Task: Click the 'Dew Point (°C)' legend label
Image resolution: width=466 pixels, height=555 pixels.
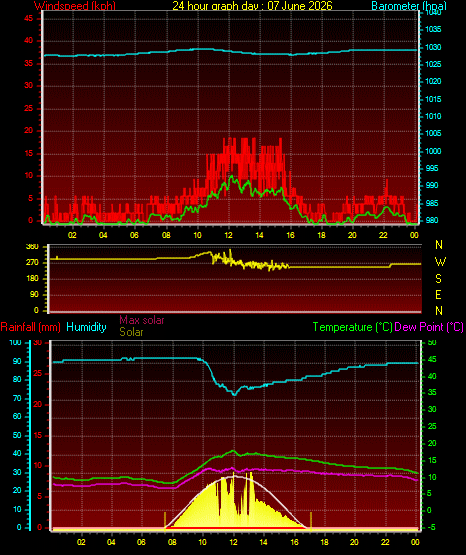Action: (x=429, y=327)
